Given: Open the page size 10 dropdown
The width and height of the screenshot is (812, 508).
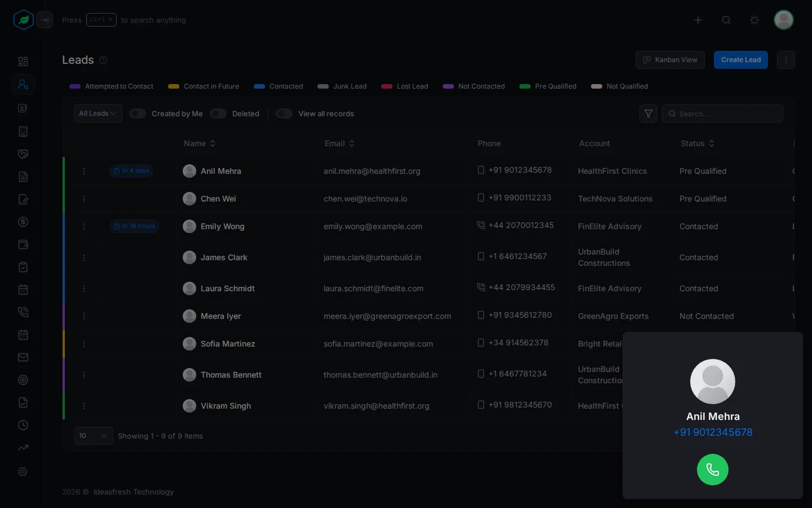Looking at the screenshot, I should (x=94, y=436).
